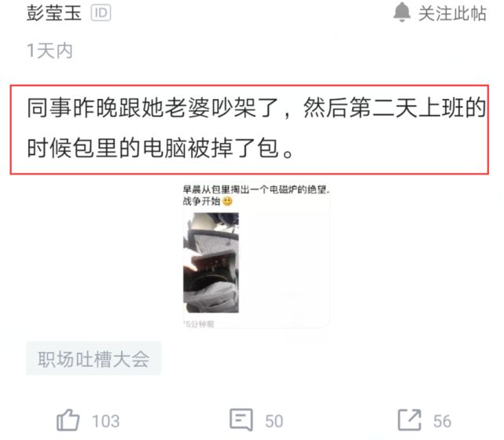Click the like count 103
This screenshot has height=440, width=504.
105,421
